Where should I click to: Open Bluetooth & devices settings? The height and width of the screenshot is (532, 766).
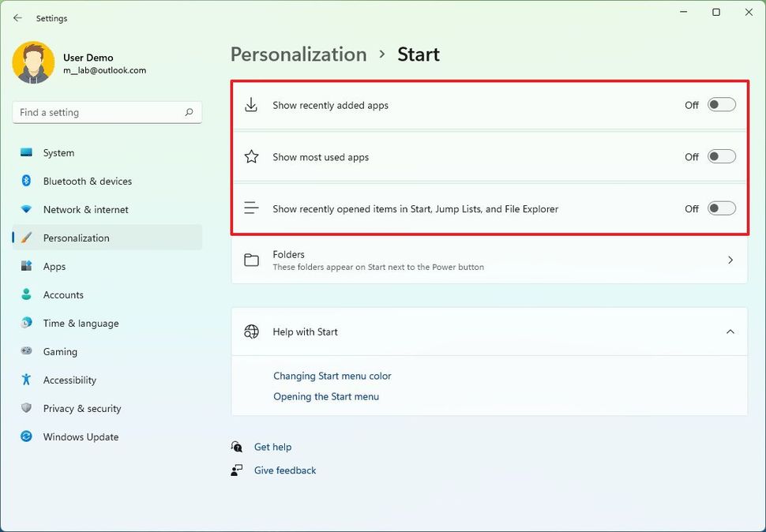coord(85,181)
